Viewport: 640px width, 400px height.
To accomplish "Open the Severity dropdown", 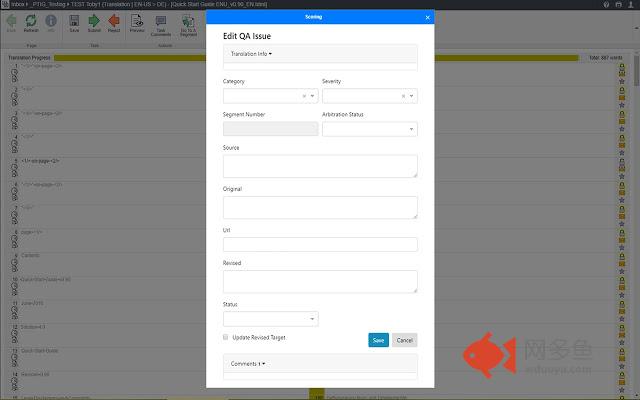I will click(x=411, y=96).
